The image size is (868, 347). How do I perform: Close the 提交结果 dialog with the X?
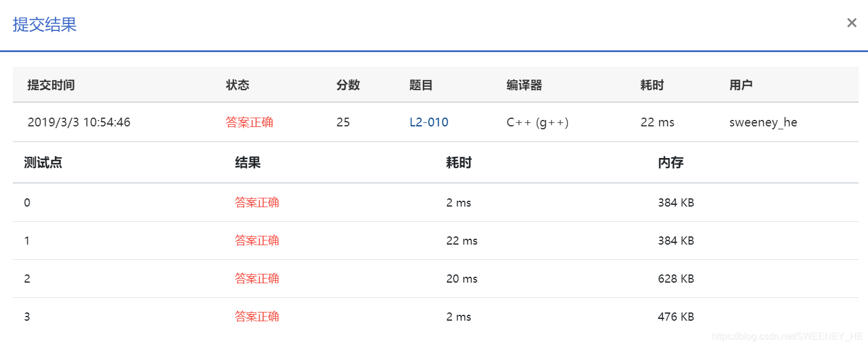pyautogui.click(x=852, y=23)
